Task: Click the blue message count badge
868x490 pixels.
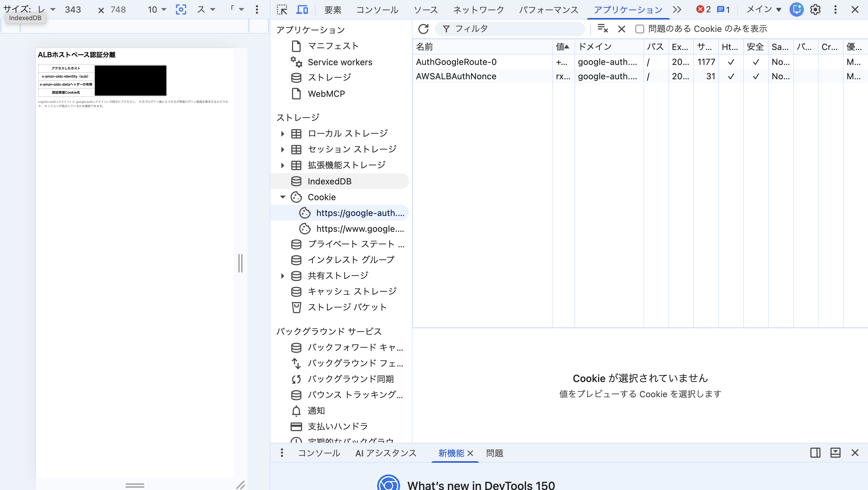Action: 723,9
